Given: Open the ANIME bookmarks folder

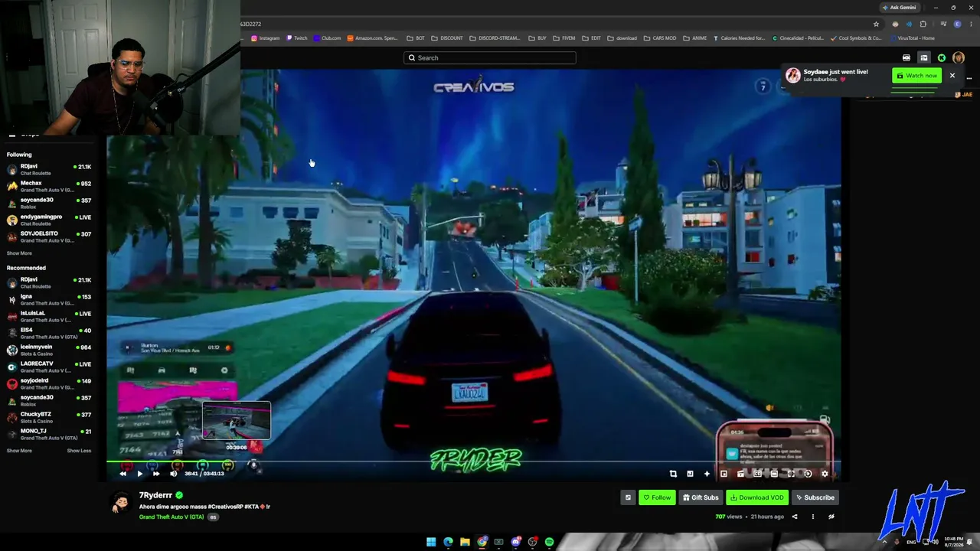Looking at the screenshot, I should tap(695, 38).
